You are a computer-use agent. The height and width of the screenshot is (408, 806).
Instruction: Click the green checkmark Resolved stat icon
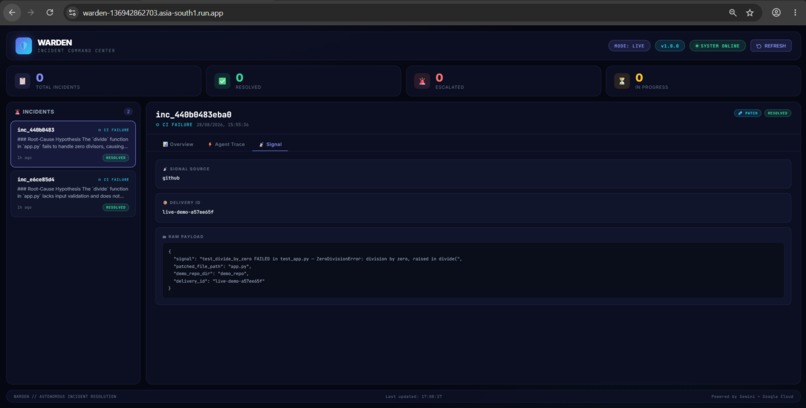[x=222, y=81]
